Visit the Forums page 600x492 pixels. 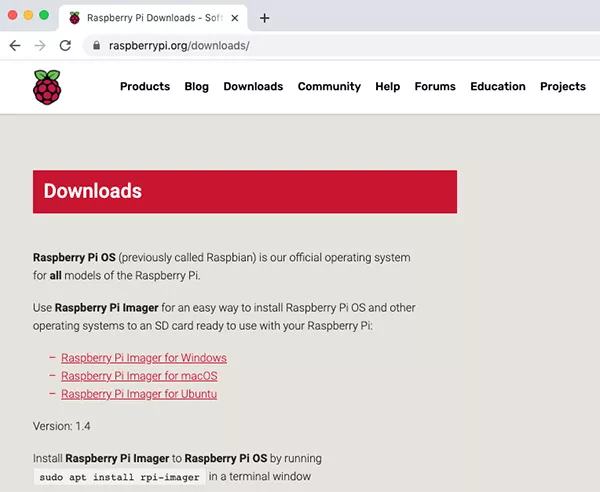(435, 87)
